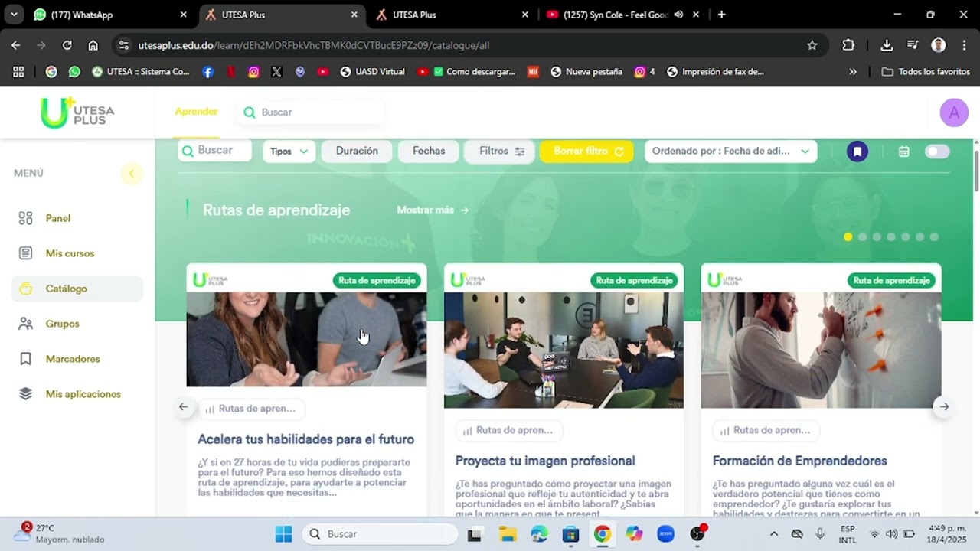The image size is (980, 551).
Task: Open the calendar view icon
Action: (x=904, y=152)
